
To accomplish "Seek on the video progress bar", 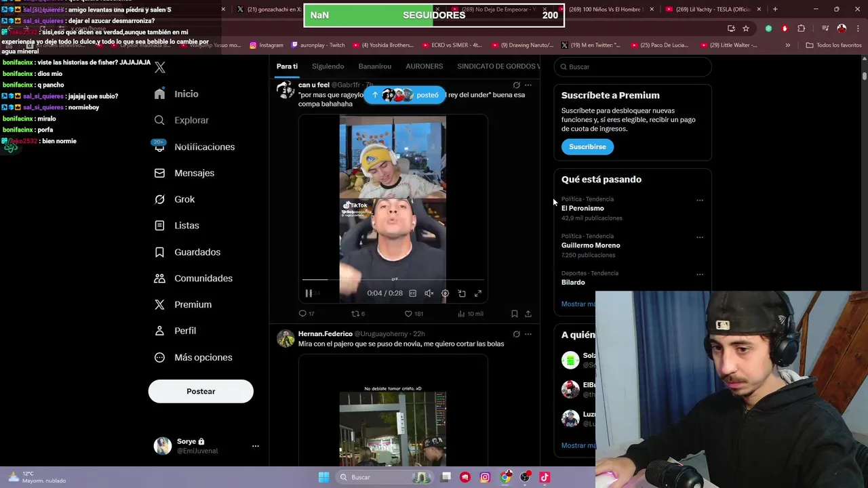I will tap(393, 279).
